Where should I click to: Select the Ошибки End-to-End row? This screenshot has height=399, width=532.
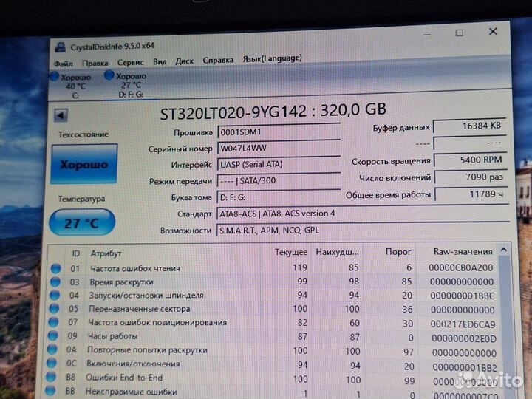tap(273, 378)
